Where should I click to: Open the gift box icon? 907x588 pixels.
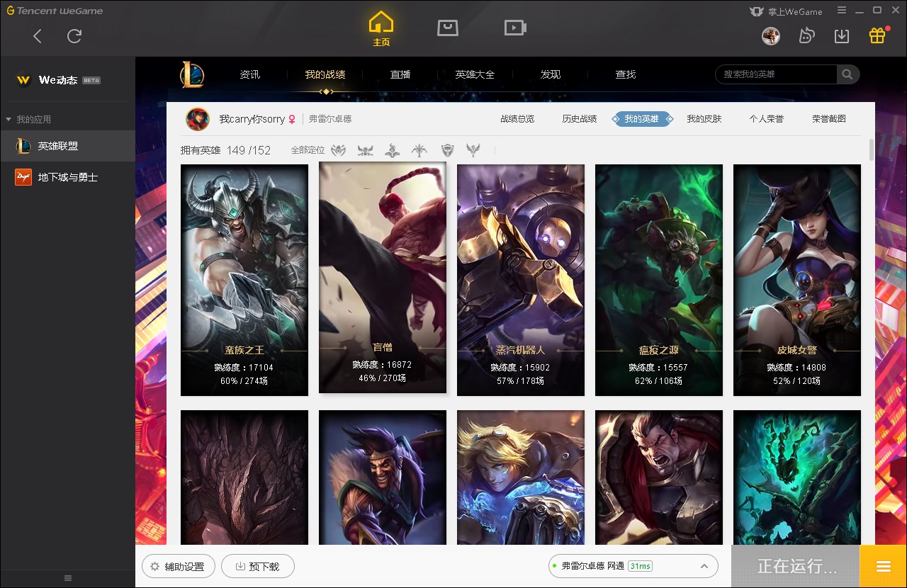click(877, 35)
